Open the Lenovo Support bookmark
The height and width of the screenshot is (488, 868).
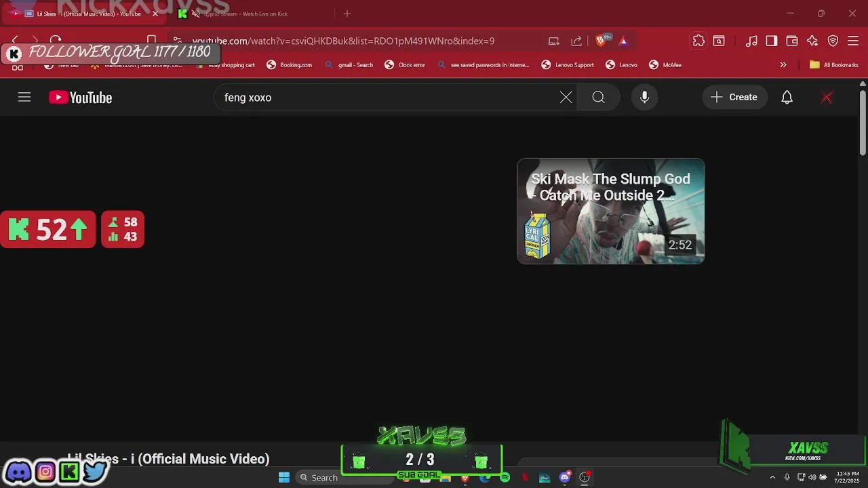[x=568, y=65]
